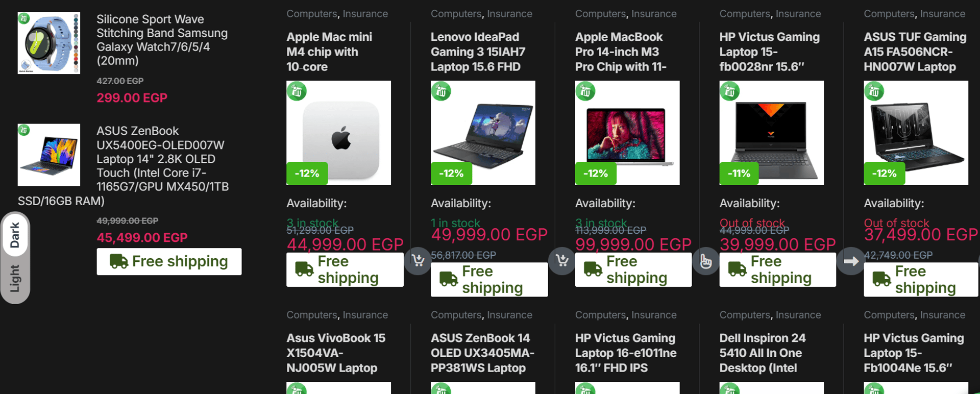
Task: Open Silicone Sport Wave Stitching Band title
Action: click(162, 40)
